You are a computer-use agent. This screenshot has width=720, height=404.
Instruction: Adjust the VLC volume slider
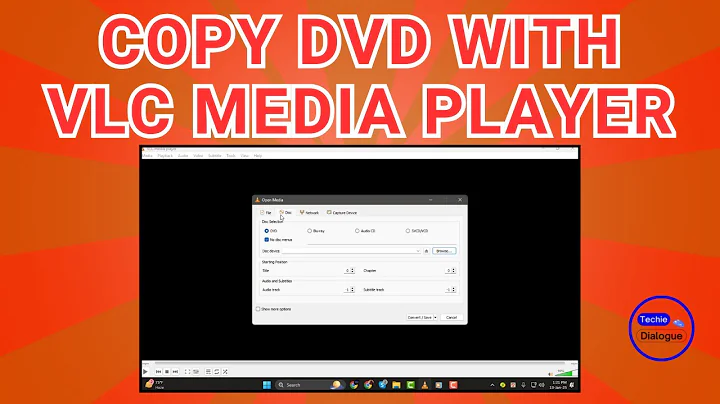(566, 373)
